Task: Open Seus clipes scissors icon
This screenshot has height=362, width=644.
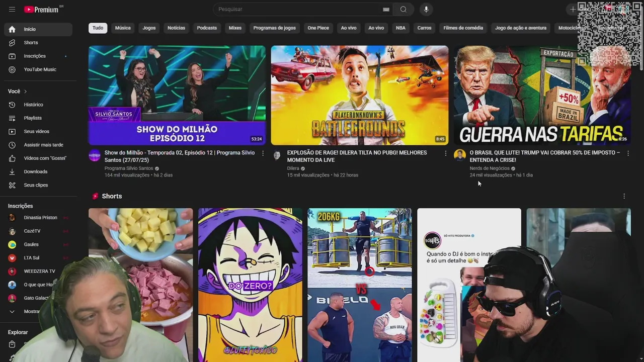Action: point(12,185)
